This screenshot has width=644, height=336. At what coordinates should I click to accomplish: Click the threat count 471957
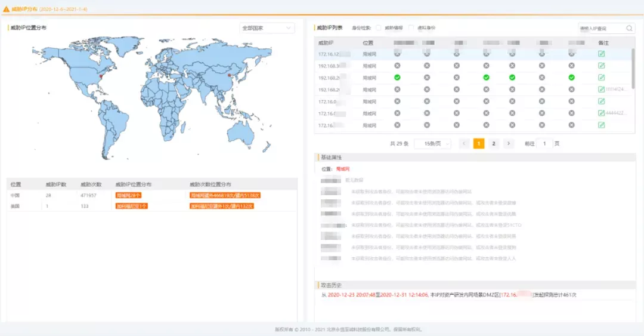tap(88, 195)
